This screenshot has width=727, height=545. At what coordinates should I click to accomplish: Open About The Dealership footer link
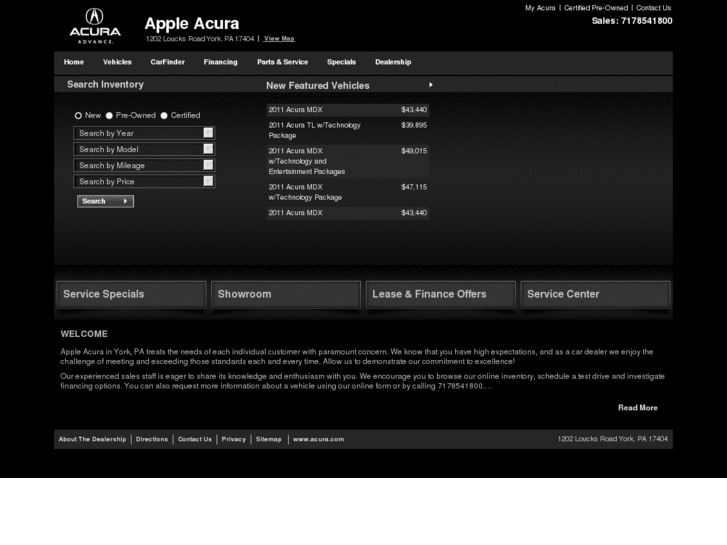point(92,439)
